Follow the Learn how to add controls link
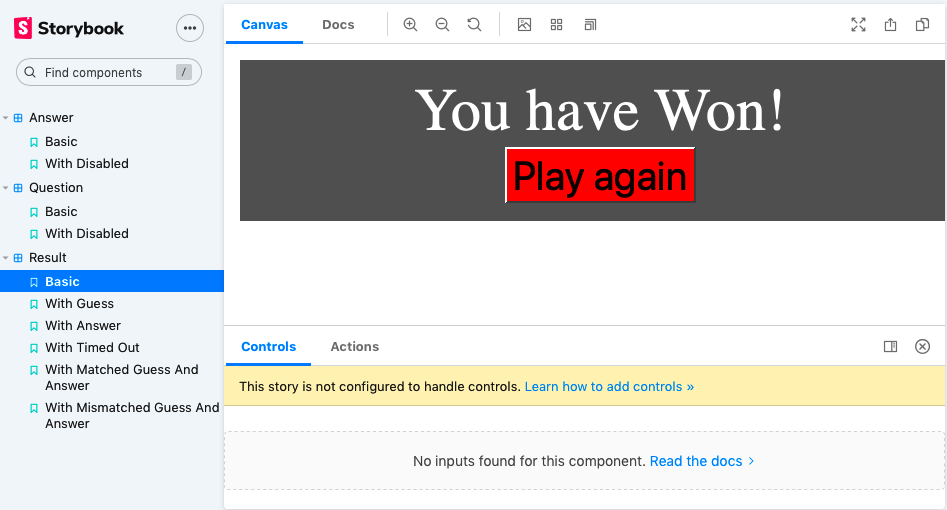This screenshot has height=510, width=947. pyautogui.click(x=608, y=387)
